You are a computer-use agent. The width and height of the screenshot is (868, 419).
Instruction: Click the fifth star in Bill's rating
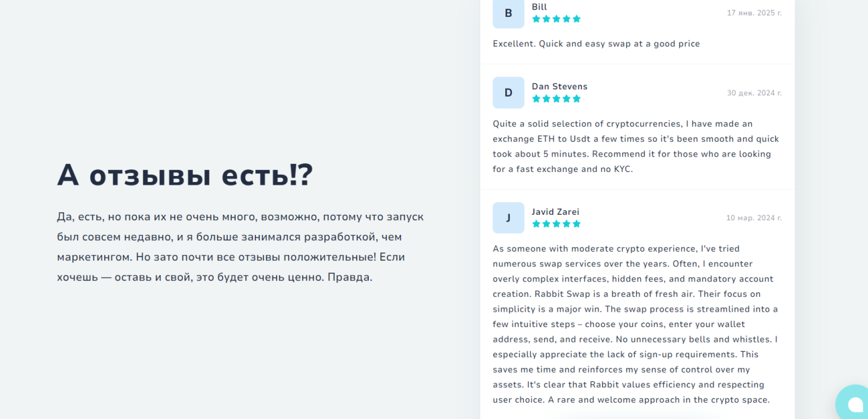click(x=576, y=19)
